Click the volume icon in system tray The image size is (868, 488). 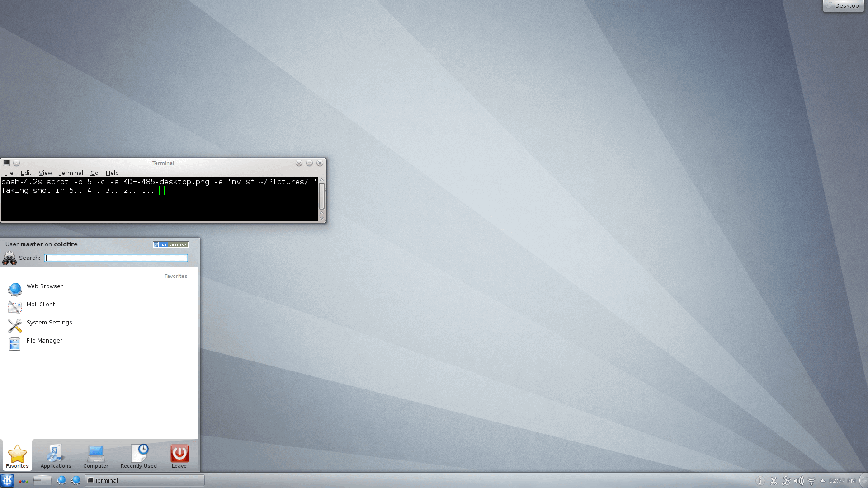tap(799, 480)
